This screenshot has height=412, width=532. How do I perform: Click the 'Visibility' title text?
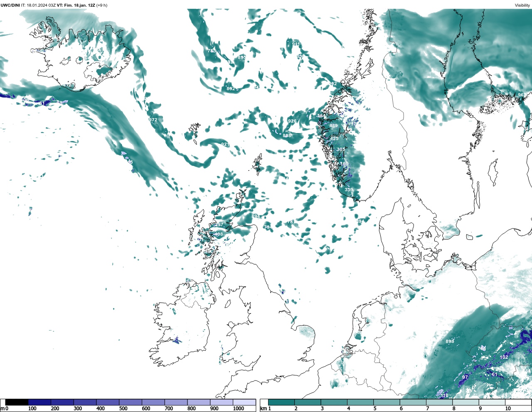522,5
